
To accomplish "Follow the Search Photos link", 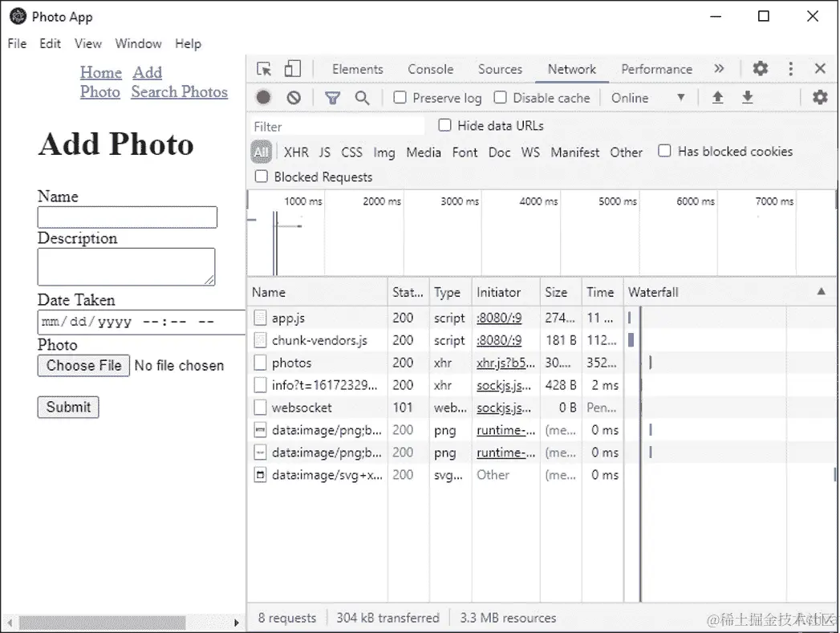I will [180, 91].
